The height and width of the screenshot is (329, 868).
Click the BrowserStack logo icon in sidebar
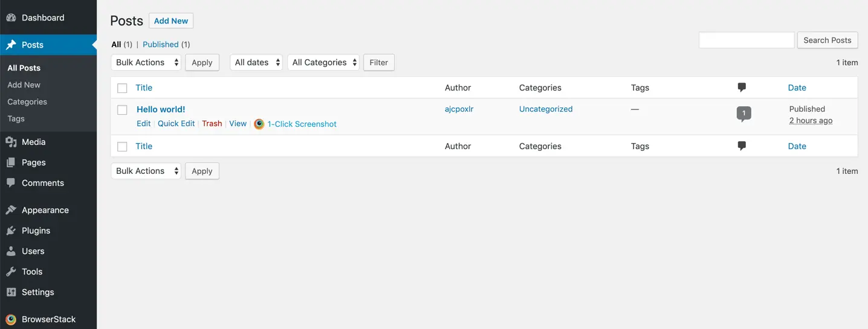pos(11,319)
